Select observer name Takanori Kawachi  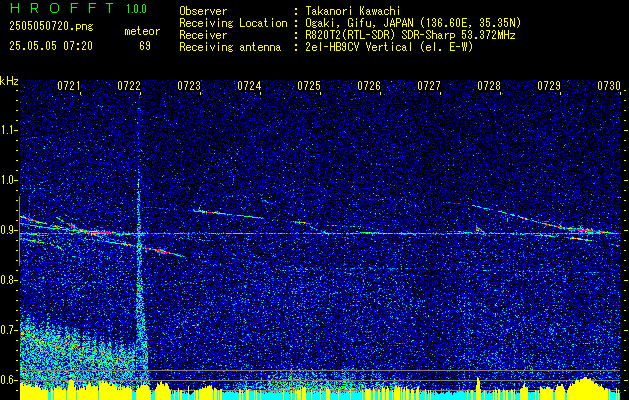pyautogui.click(x=351, y=12)
